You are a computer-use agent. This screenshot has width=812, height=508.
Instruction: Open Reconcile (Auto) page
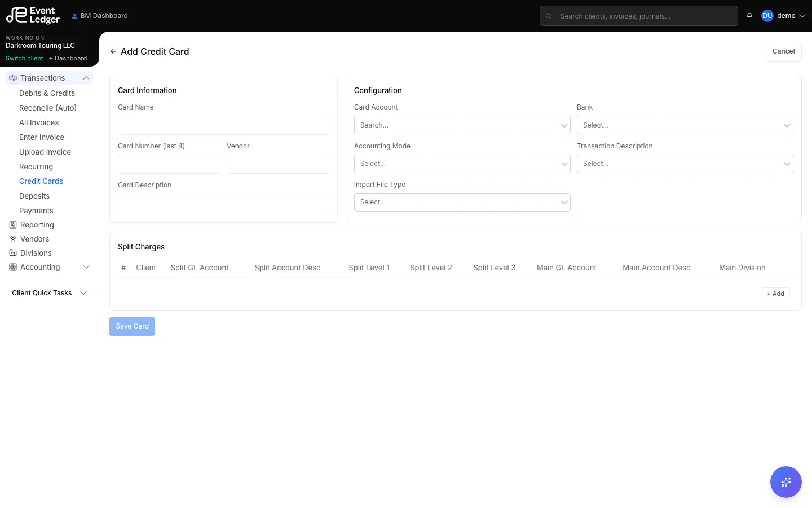coord(48,108)
